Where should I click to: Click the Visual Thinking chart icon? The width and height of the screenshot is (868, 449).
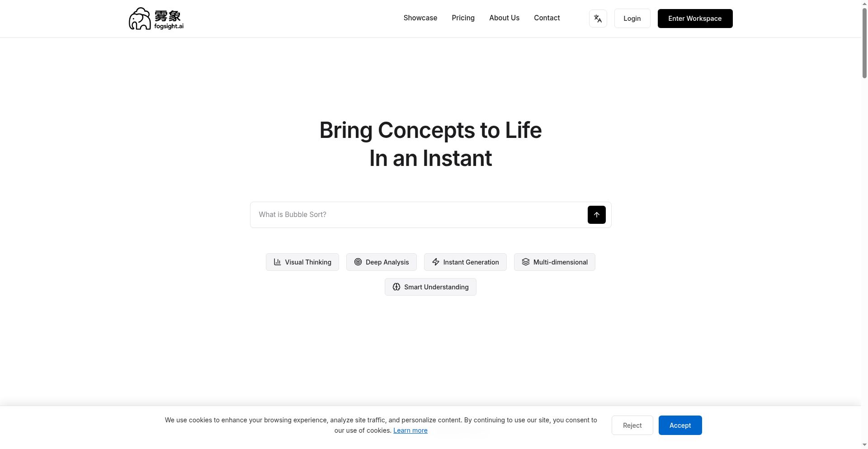pyautogui.click(x=278, y=262)
